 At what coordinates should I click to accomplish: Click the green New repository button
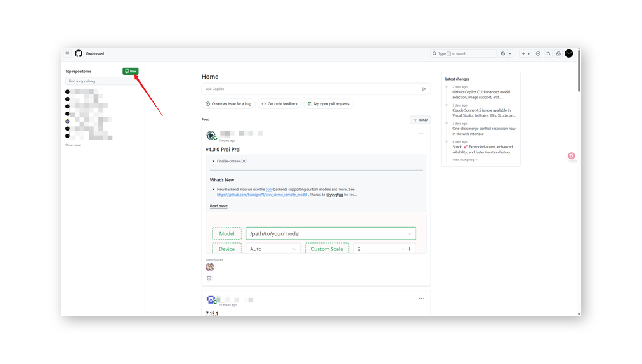click(x=131, y=71)
